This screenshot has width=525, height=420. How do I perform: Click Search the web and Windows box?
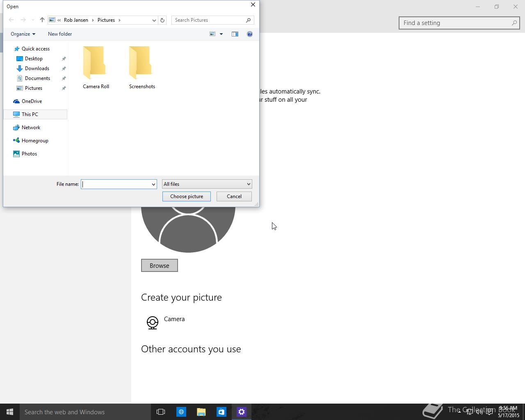(85, 412)
